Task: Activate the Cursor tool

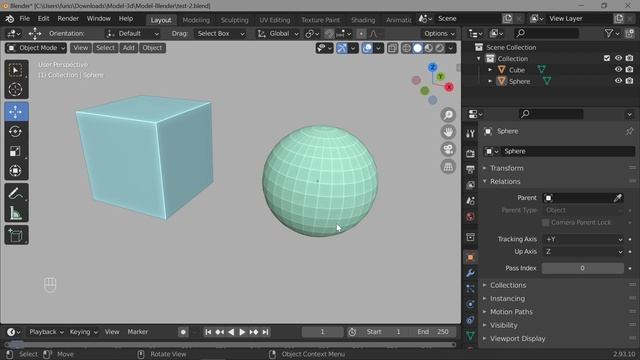Action: 16,89
